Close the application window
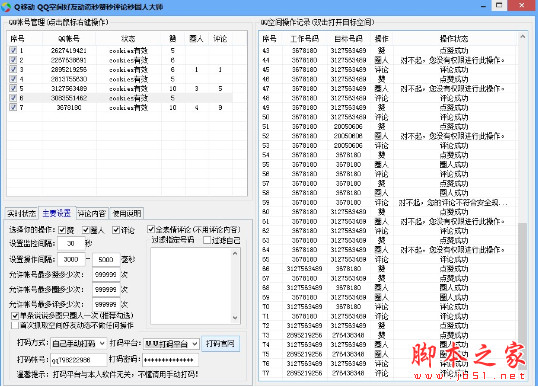The image size is (538, 387). 522,5
